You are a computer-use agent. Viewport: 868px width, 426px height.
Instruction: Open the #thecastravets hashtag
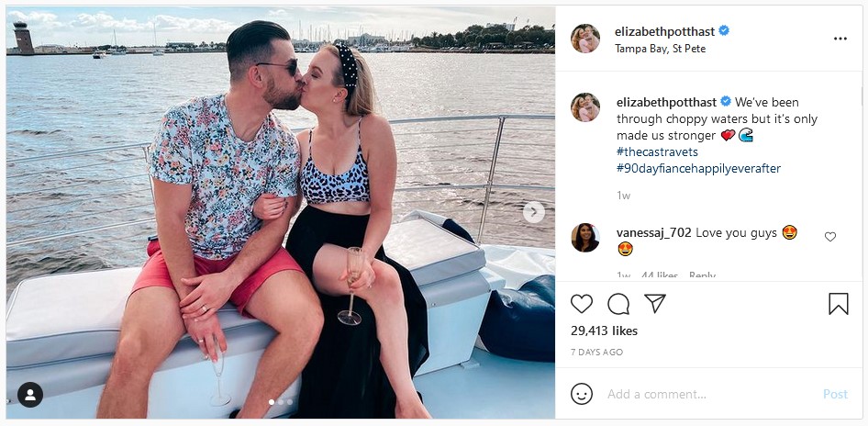(657, 151)
